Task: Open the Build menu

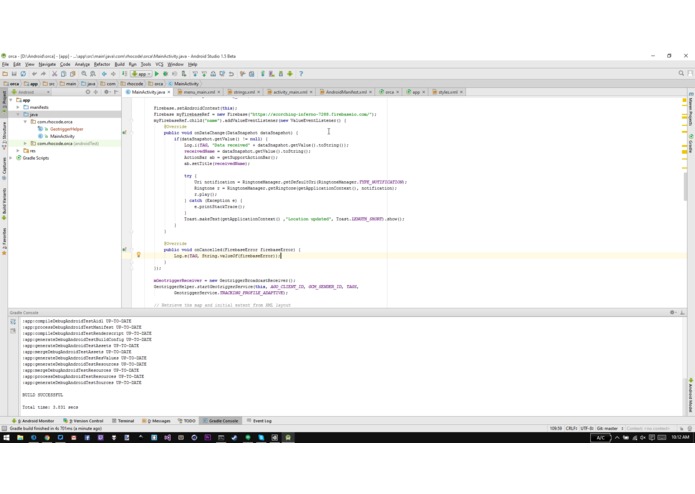Action: 120,64
